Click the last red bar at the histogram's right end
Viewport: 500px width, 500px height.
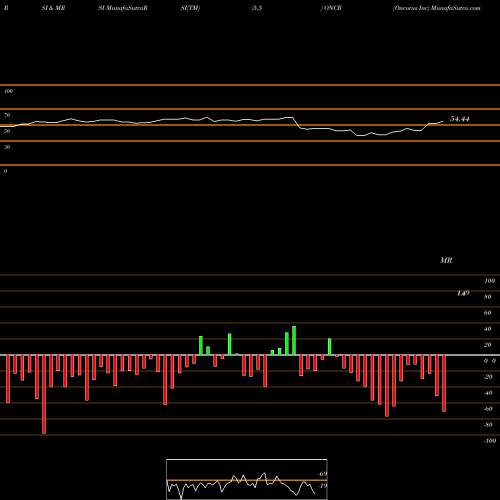[x=444, y=383]
